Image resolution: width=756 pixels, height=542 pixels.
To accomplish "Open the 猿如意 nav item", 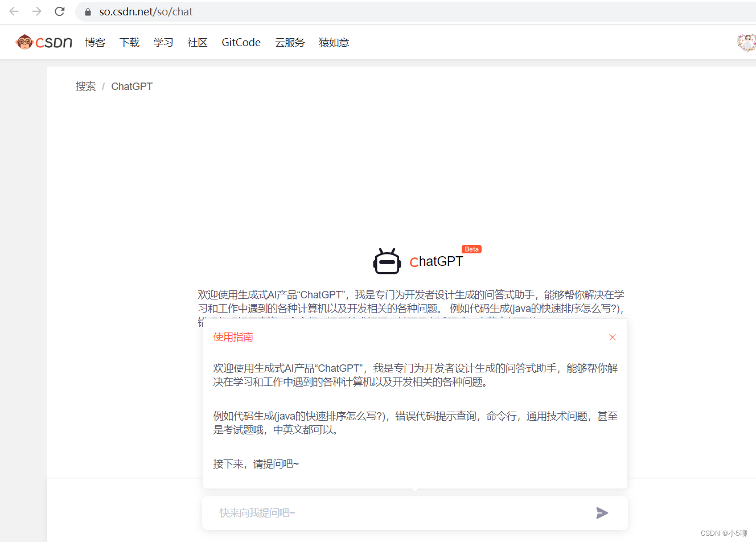I will (334, 43).
